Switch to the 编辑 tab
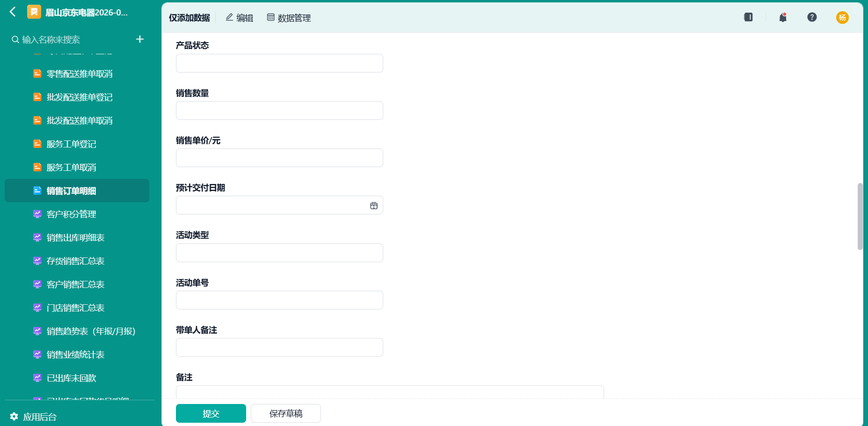Screen dimensions: 868x426 (x=240, y=18)
